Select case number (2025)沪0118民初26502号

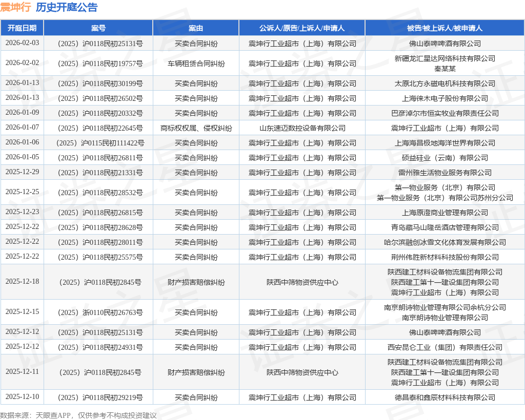click(100, 98)
